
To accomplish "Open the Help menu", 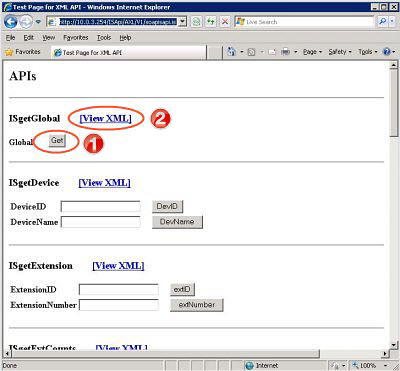I will coord(125,38).
